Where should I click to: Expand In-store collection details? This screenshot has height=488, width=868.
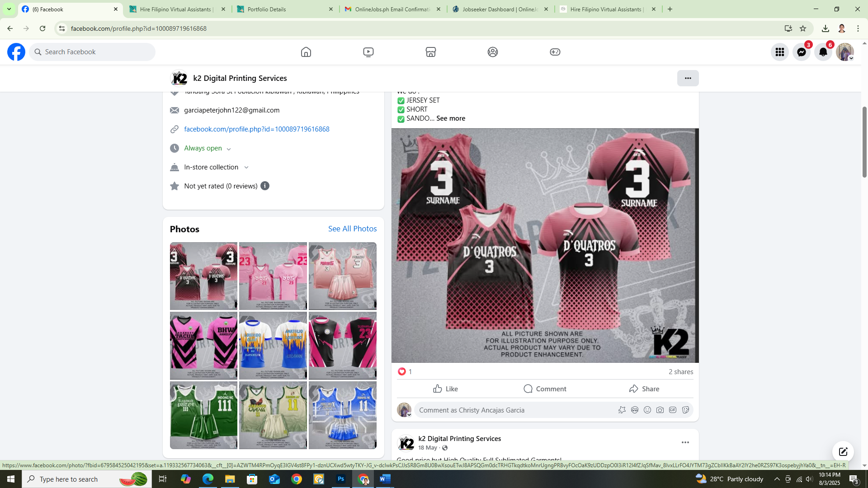[x=246, y=167]
